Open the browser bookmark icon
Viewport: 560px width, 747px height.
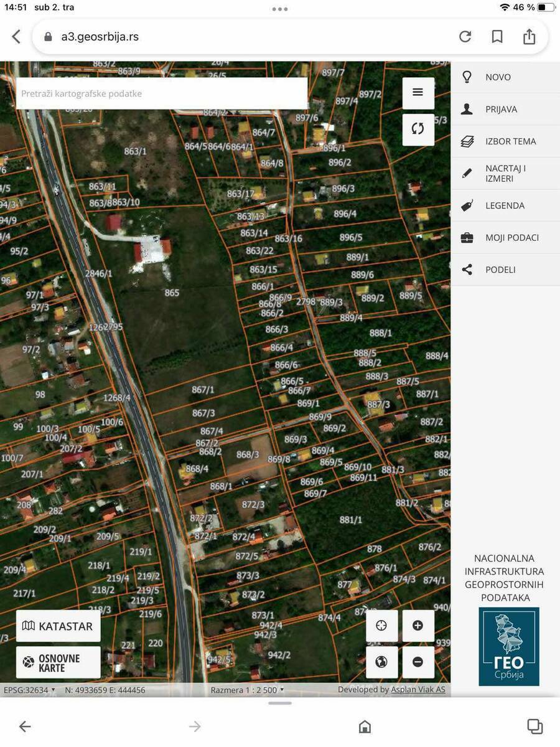497,37
